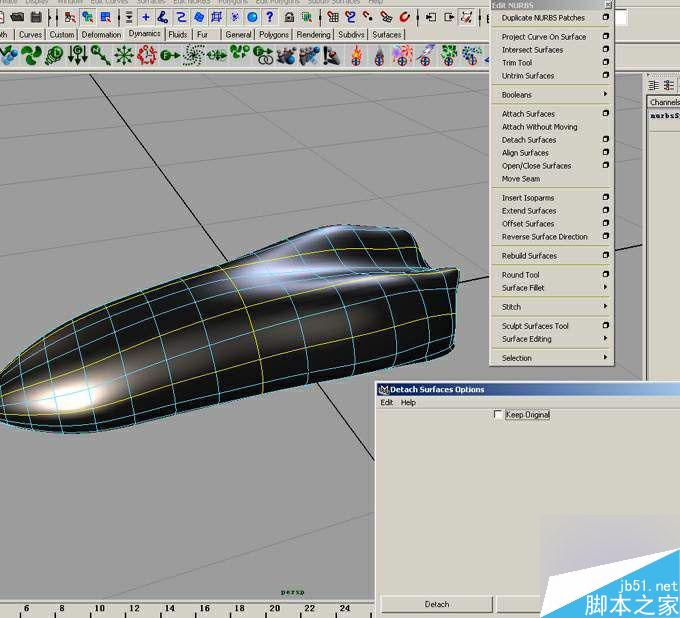Switch to the Surfaces shelf tab
The width and height of the screenshot is (680, 618).
click(386, 35)
